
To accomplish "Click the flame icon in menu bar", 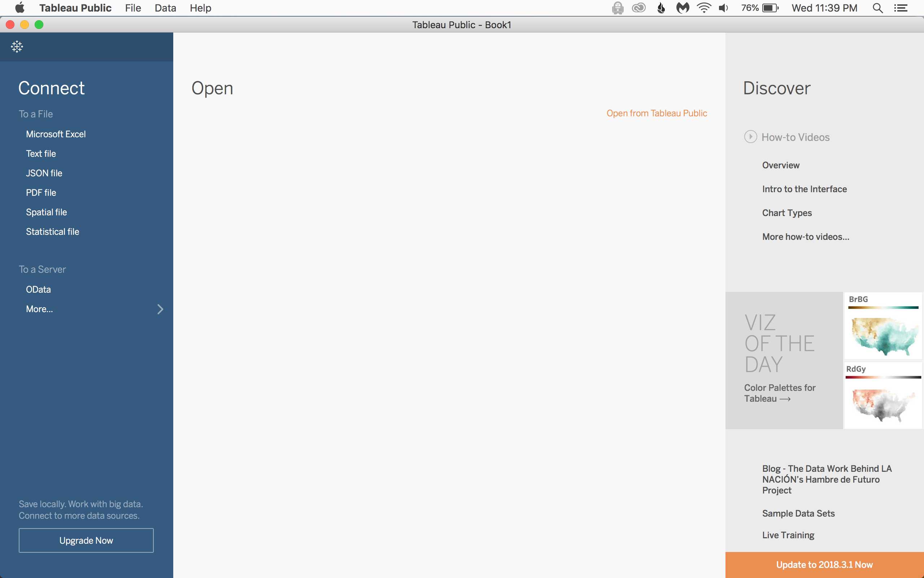I will (661, 8).
